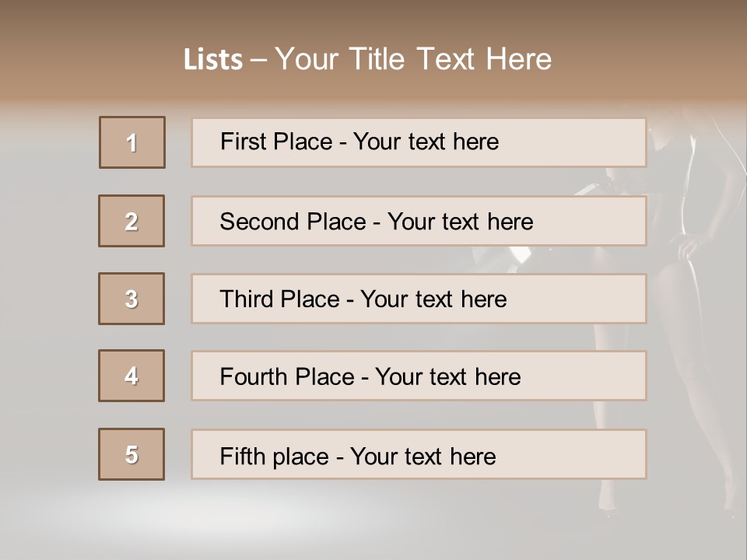Select the number 4 box
Screen dimensions: 747x560
pyautogui.click(x=132, y=376)
